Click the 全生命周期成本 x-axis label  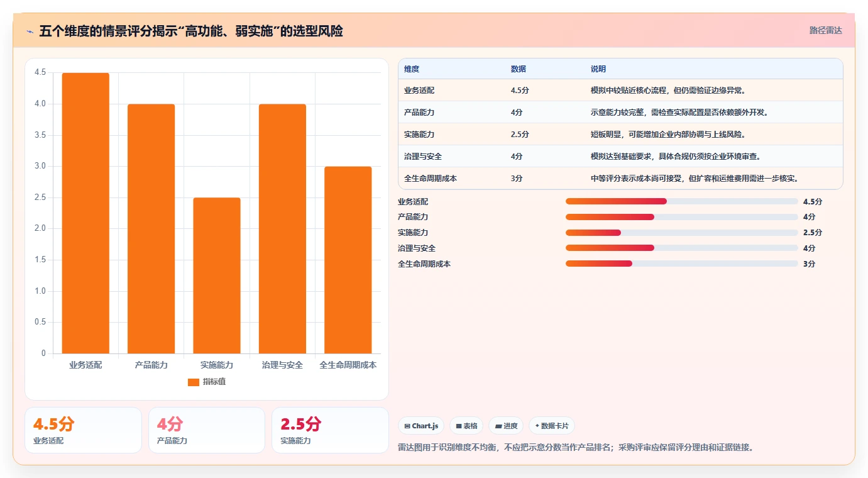348,365
